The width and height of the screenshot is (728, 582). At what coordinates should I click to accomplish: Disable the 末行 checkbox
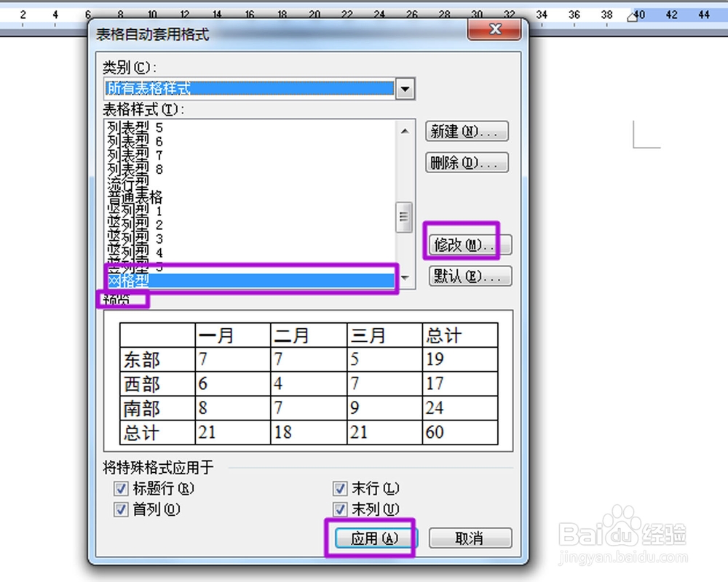(x=339, y=489)
